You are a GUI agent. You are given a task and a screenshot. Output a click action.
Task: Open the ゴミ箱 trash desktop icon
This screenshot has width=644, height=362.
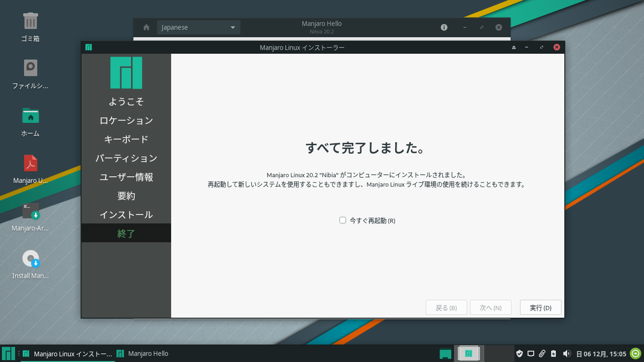30,21
